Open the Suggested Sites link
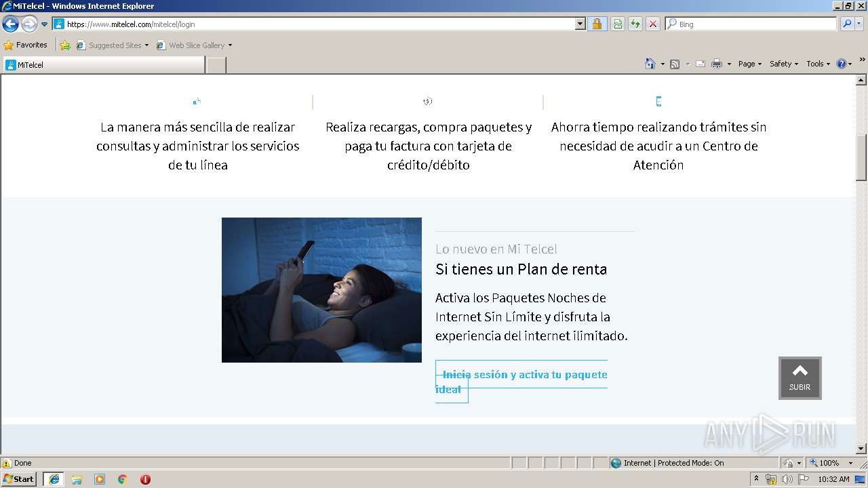 [112, 45]
